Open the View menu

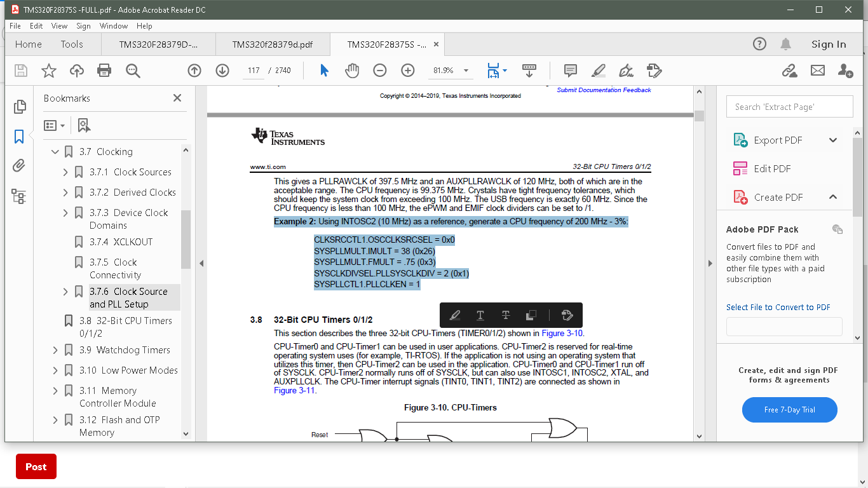coord(59,26)
